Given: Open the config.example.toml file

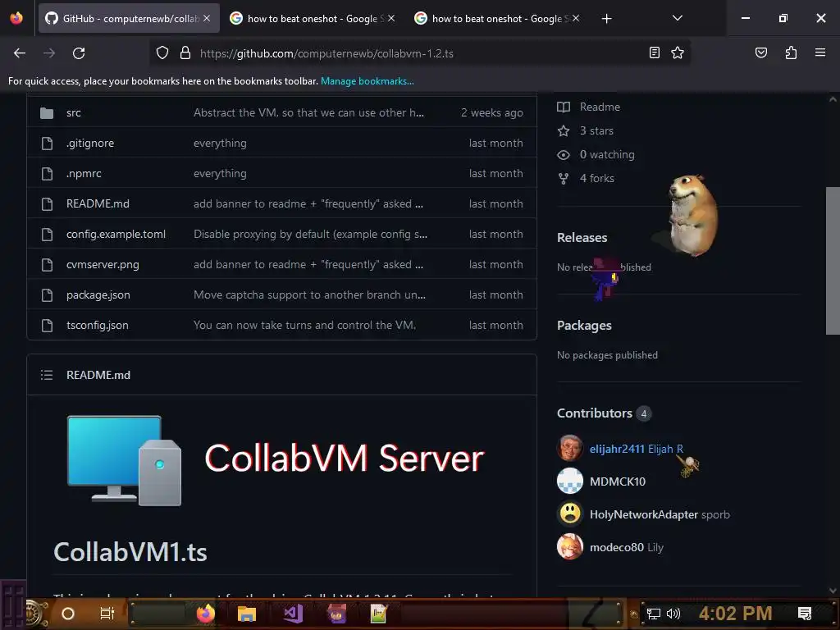Looking at the screenshot, I should 116,234.
